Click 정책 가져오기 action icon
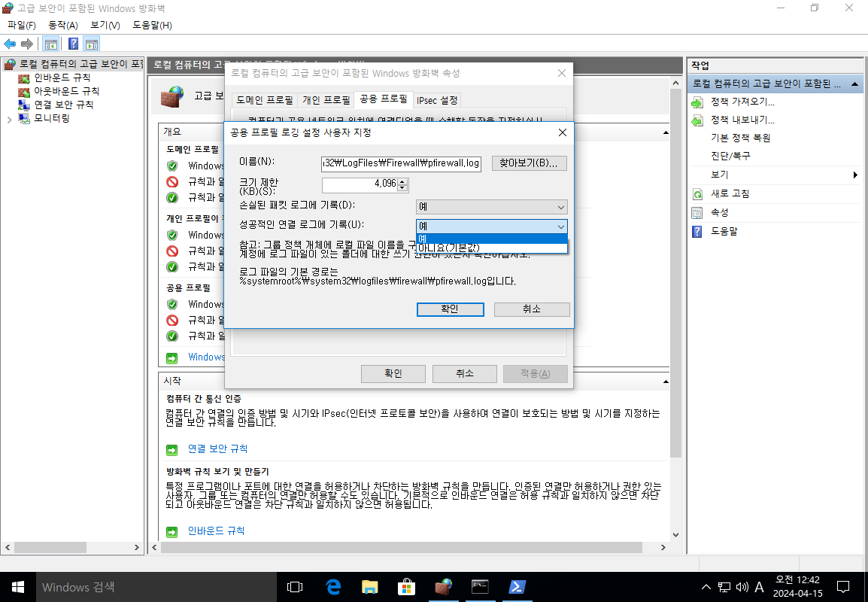Viewport: 868px width, 602px height. [697, 102]
